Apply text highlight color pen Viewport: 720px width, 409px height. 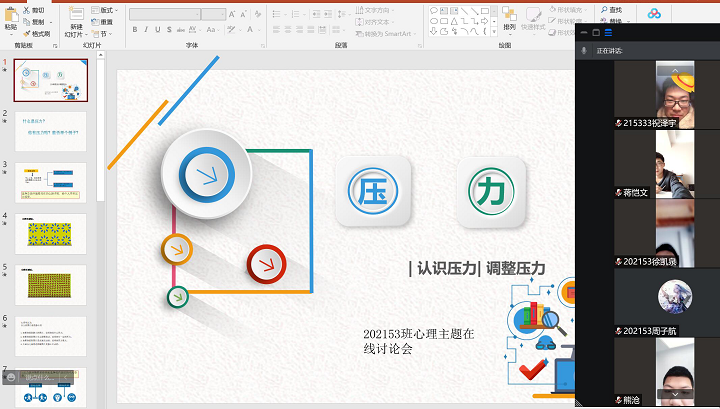[231, 30]
